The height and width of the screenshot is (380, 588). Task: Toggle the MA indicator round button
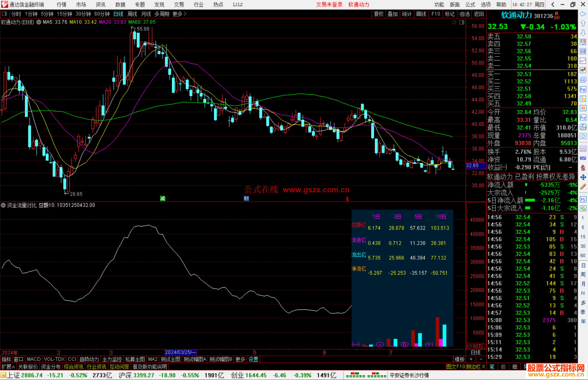point(39,22)
